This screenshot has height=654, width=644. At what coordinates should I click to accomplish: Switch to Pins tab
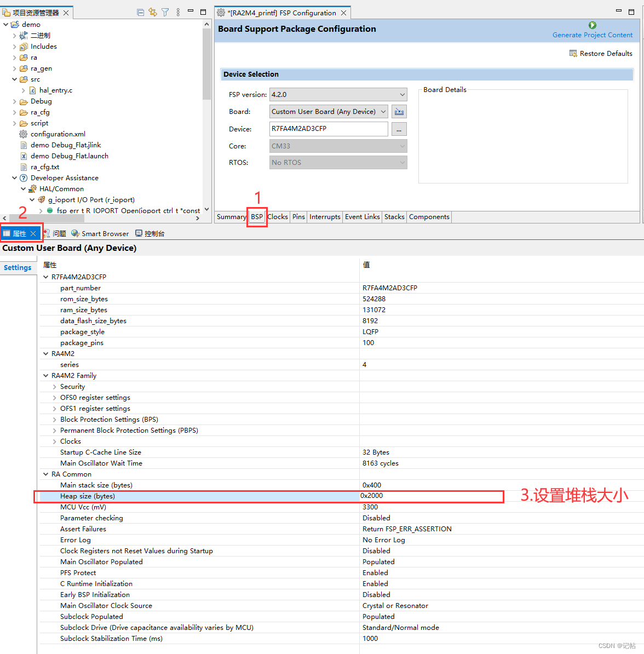pyautogui.click(x=298, y=217)
